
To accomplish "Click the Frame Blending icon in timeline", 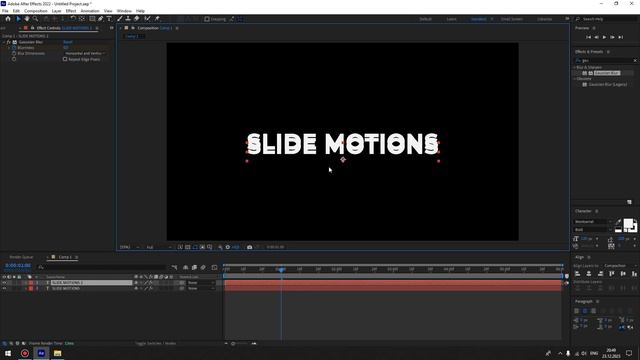I will point(194,267).
